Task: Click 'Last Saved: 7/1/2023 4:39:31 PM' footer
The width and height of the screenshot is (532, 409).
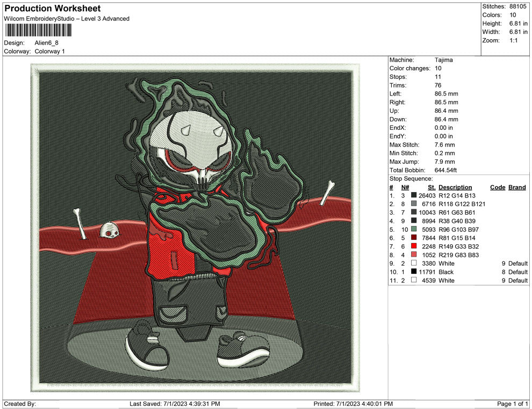Action: (x=175, y=404)
